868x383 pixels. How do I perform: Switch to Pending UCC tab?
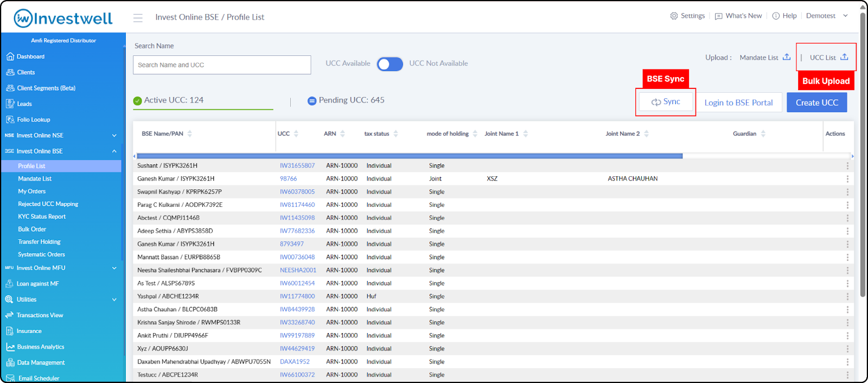346,100
